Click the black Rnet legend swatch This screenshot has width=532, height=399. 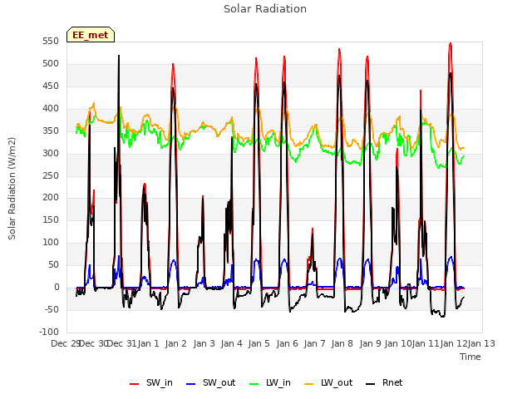371,384
